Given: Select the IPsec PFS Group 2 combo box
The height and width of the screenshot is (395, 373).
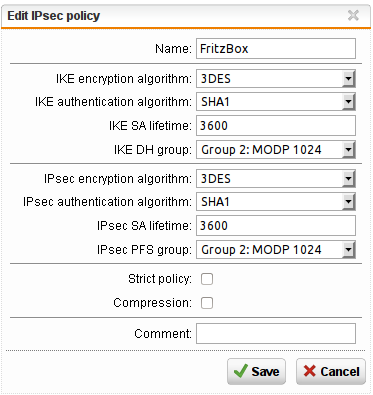Looking at the screenshot, I should coord(276,250).
